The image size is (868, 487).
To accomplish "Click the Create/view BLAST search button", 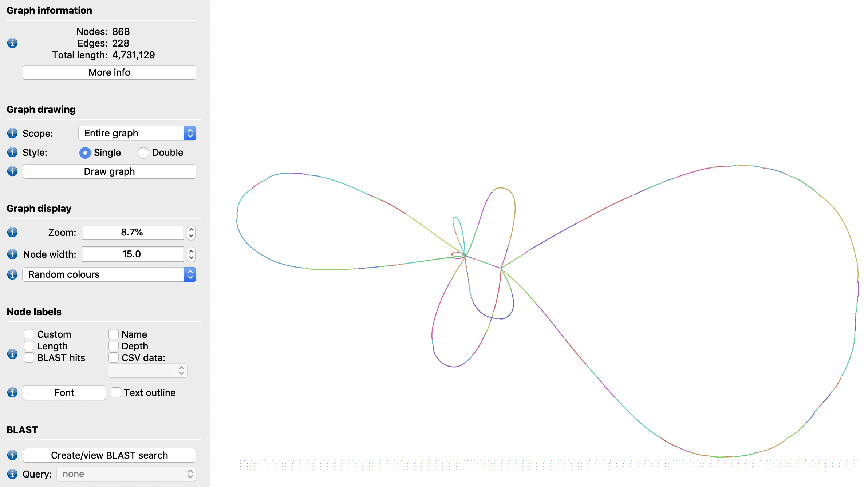I will pos(109,455).
